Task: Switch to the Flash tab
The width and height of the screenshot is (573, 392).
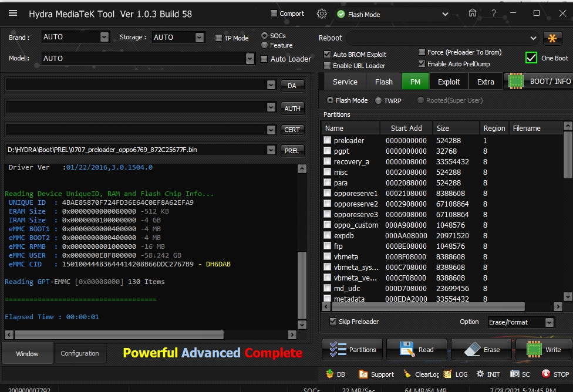Action: (384, 82)
